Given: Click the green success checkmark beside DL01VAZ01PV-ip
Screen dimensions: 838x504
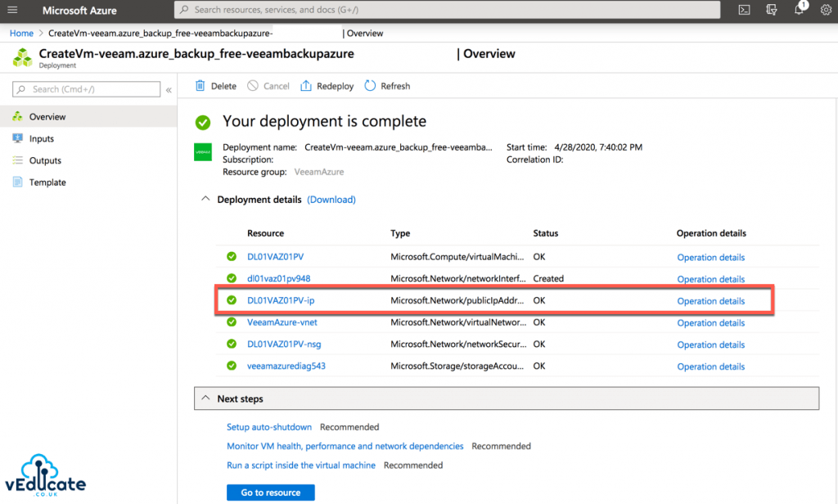Looking at the screenshot, I should pos(231,300).
